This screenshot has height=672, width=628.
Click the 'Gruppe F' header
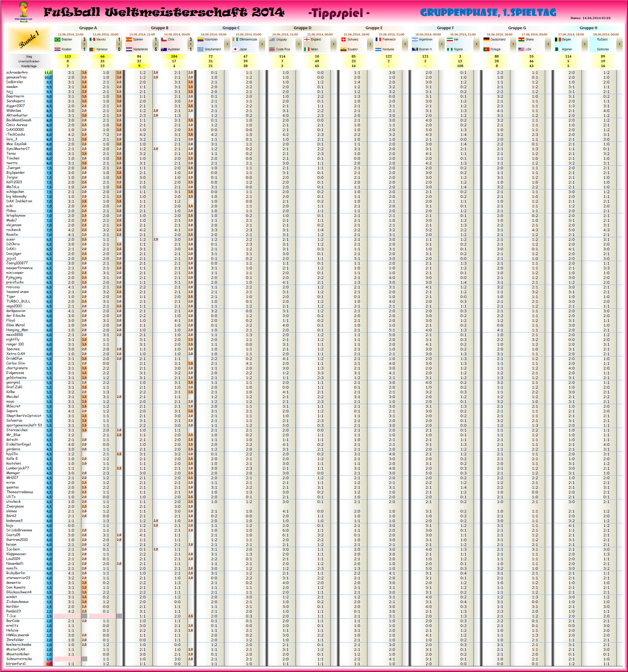coord(445,28)
